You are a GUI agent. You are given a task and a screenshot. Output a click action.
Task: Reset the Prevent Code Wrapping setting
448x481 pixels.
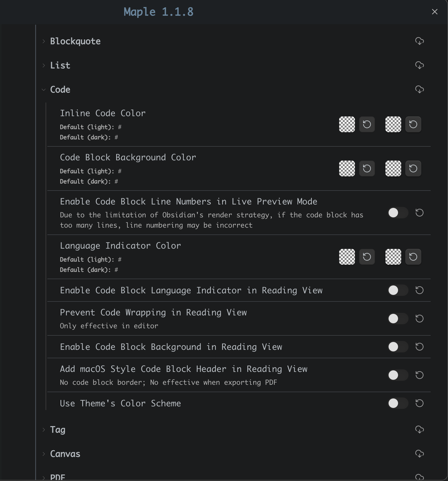(x=419, y=319)
